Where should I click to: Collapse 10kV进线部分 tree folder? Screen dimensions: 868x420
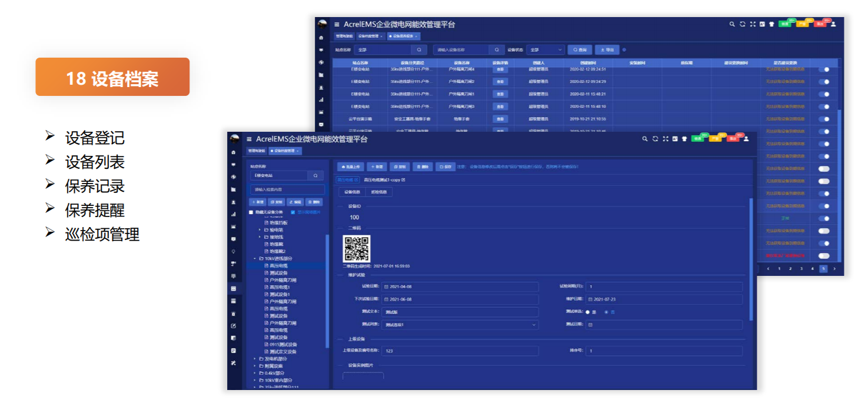click(x=255, y=259)
